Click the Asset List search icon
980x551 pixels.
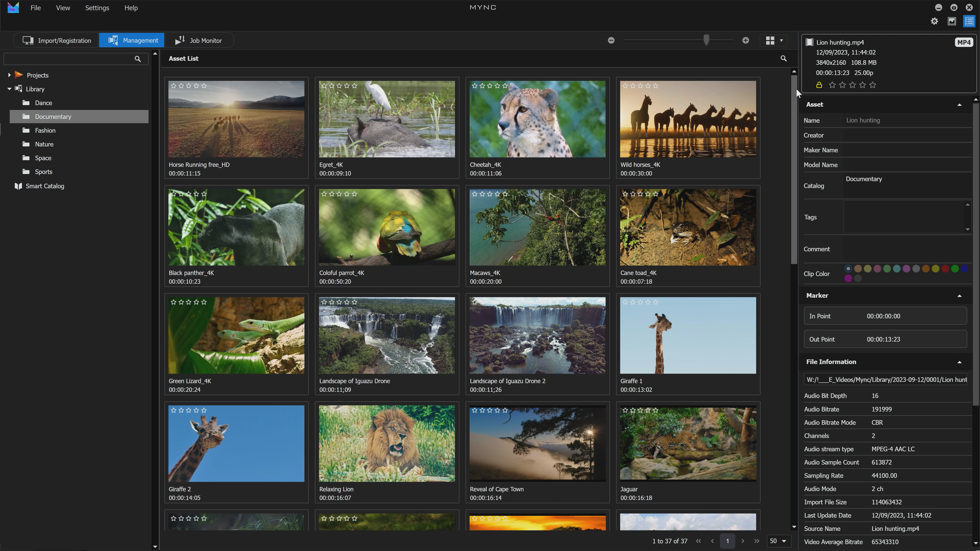783,59
